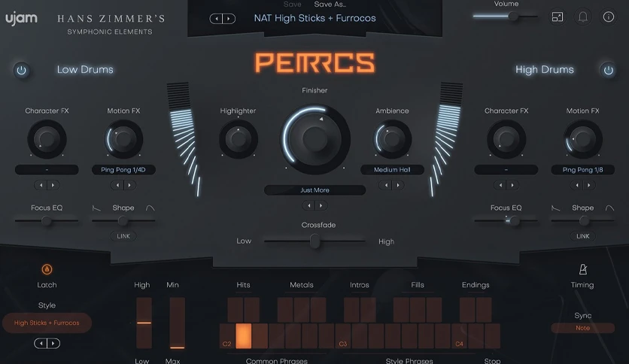Previous Low Drums Character FX preset arrow
The width and height of the screenshot is (629, 364).
tap(41, 185)
